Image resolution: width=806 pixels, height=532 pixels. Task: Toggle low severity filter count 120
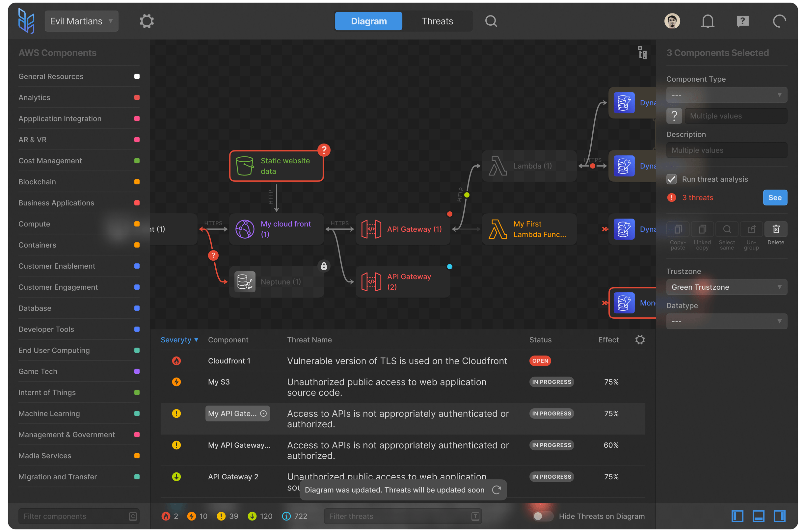260,516
